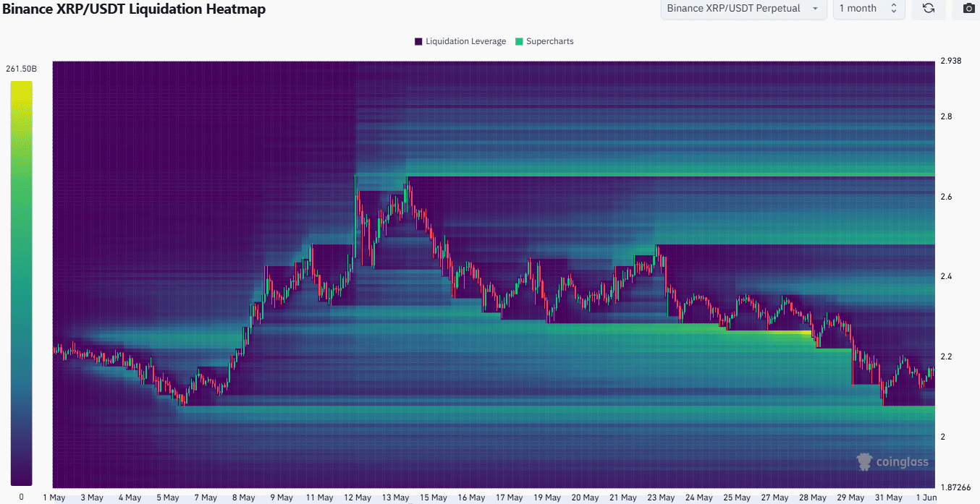The width and height of the screenshot is (980, 504).
Task: Click the Binance XRP/USDT Liquidation Heatmap title
Action: 134,9
